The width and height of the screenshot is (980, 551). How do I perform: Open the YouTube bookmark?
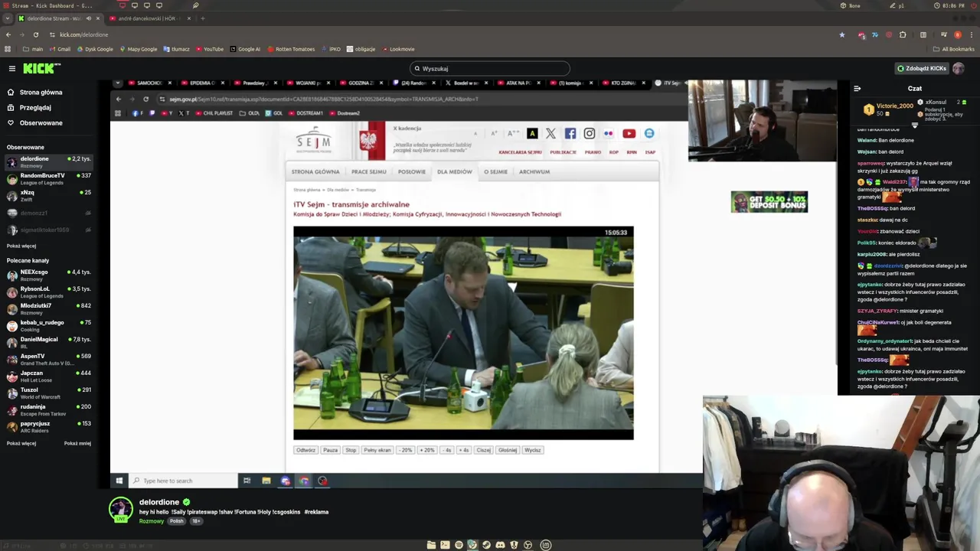coord(209,49)
